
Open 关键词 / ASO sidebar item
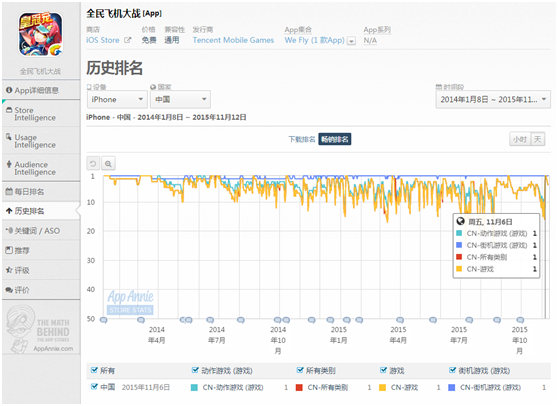coord(41,231)
